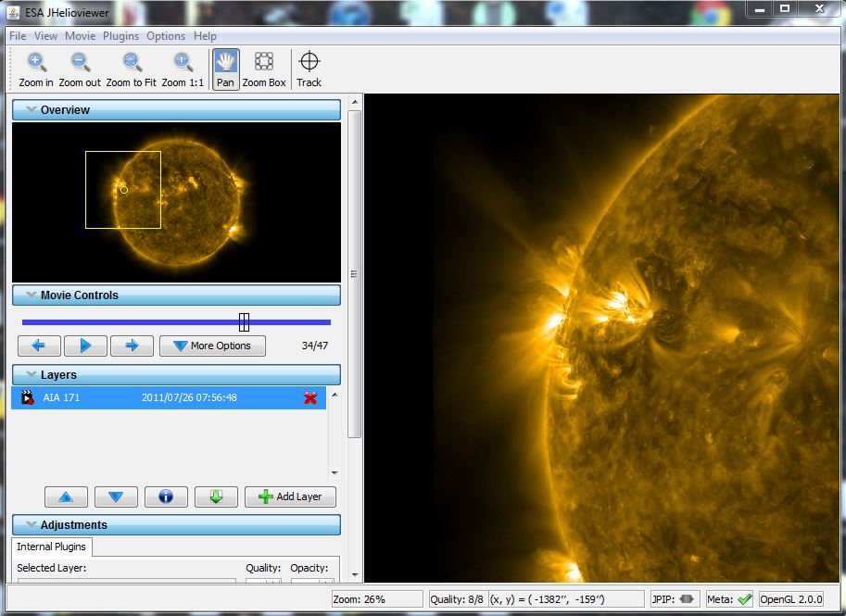The image size is (846, 616).
Task: Show layer metadata info button
Action: (x=166, y=497)
